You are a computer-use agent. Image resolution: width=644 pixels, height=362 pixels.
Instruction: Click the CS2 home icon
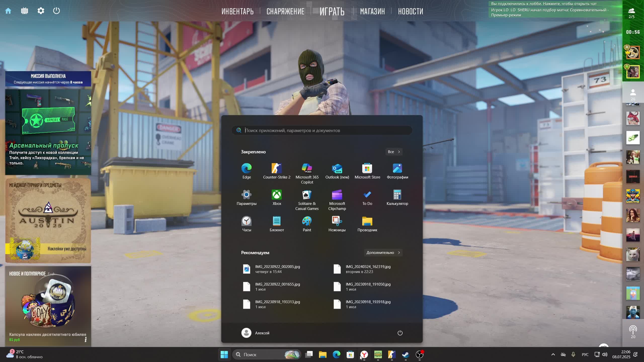click(x=8, y=11)
